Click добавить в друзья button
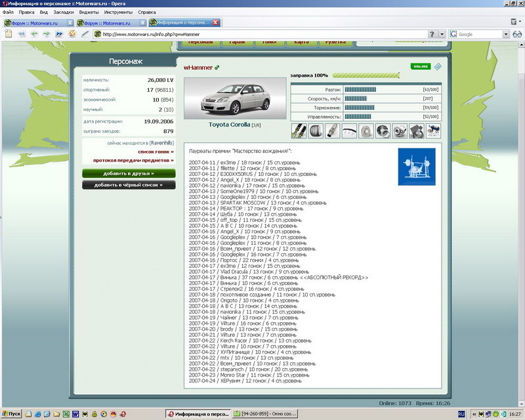 click(x=129, y=173)
